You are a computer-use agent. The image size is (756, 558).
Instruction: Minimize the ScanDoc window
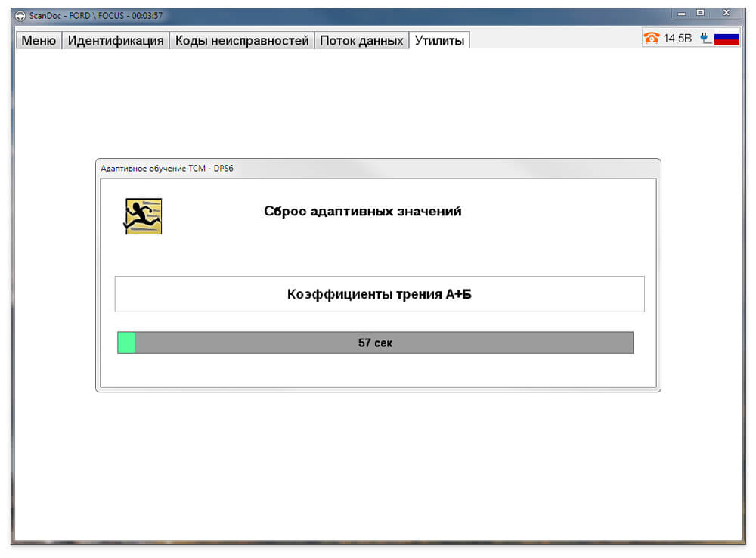(x=681, y=14)
